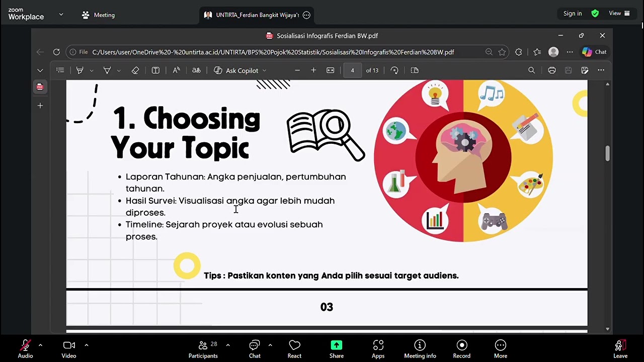The image size is (644, 362).
Task: Expand video options arrow next to Video
Action: pyautogui.click(x=87, y=345)
